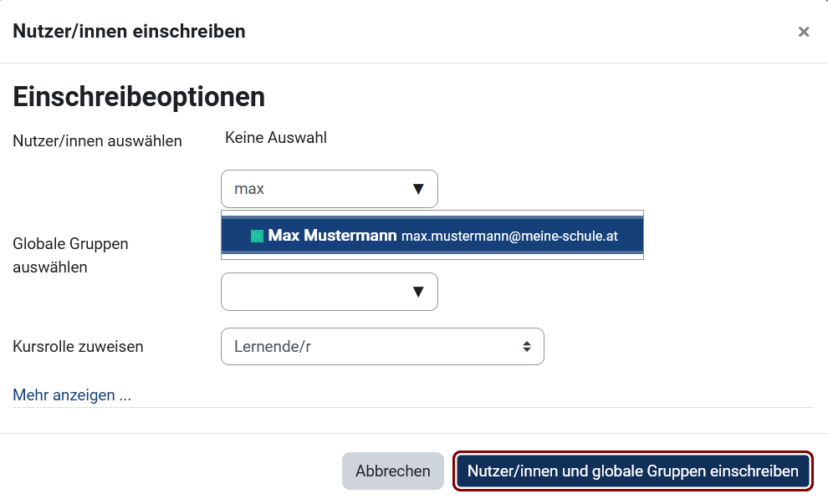Click 'Nutzer/innen und globale Gruppen einschreiben'

tap(632, 471)
